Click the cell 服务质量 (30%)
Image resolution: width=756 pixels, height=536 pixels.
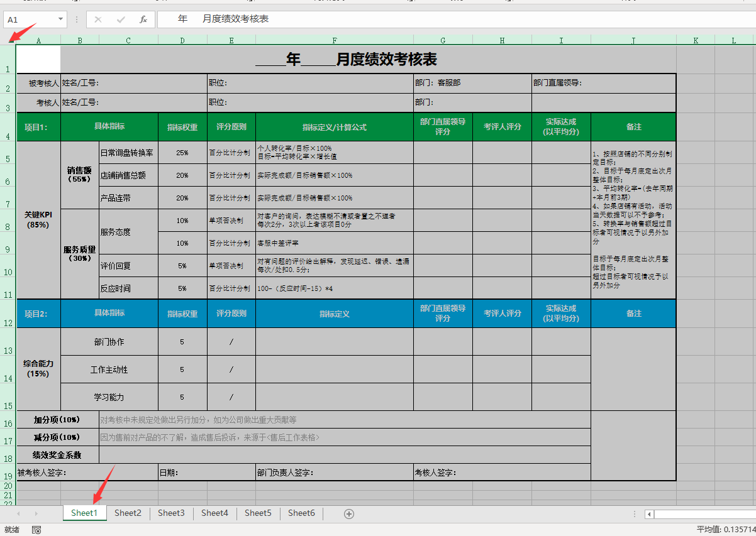click(80, 254)
